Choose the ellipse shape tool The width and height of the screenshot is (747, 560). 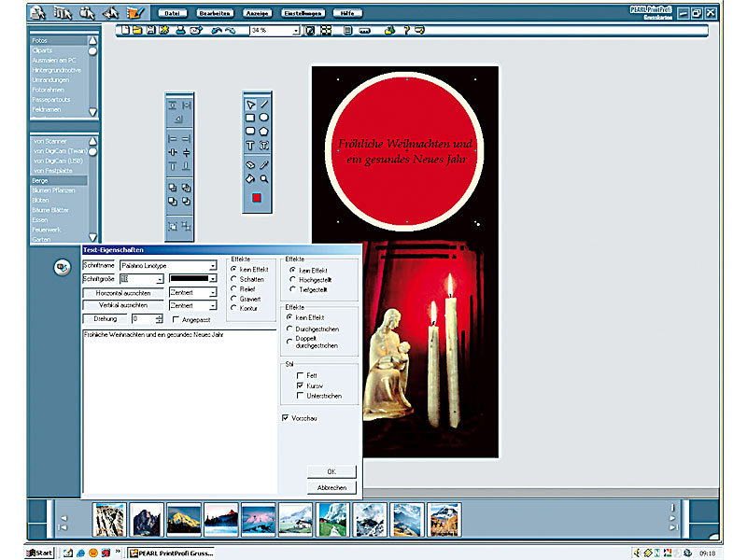coord(264,119)
